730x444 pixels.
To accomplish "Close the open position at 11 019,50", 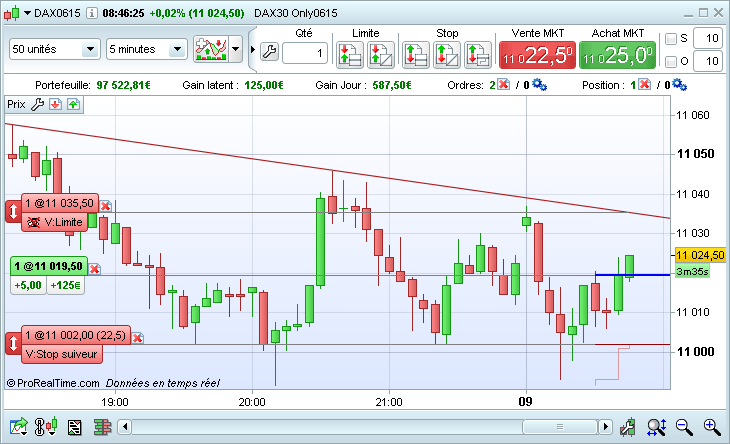I will click(x=94, y=268).
